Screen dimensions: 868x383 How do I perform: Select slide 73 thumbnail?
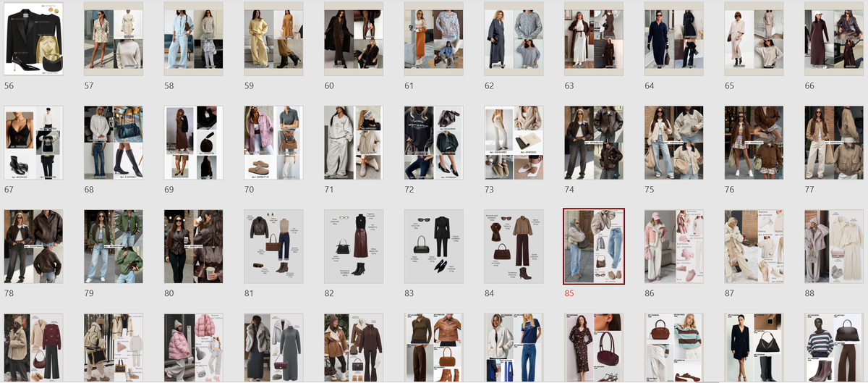[x=514, y=143]
